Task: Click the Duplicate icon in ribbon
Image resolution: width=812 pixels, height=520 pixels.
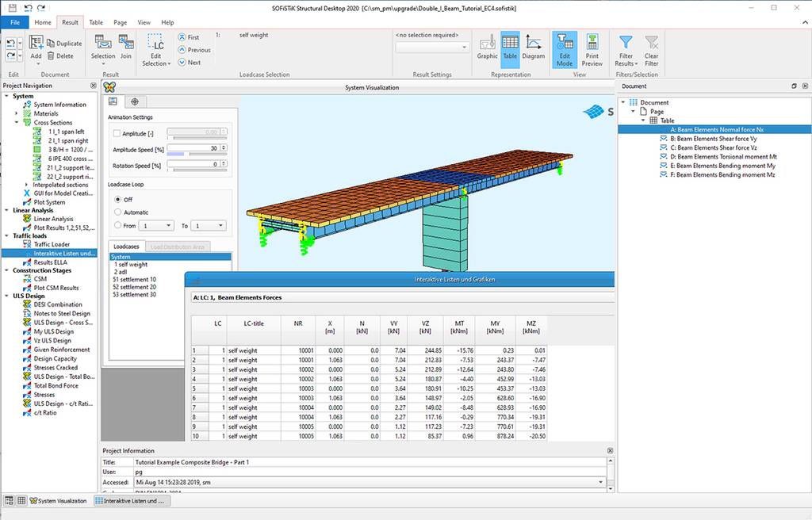Action: [x=51, y=43]
